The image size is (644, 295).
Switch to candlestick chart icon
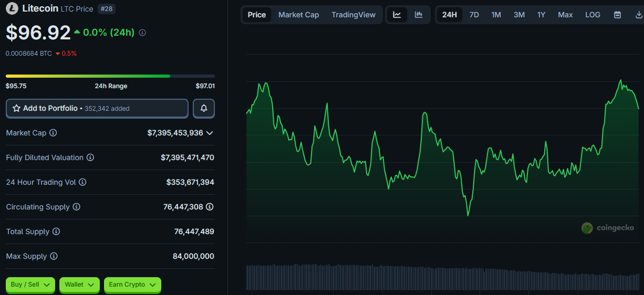[x=419, y=15]
